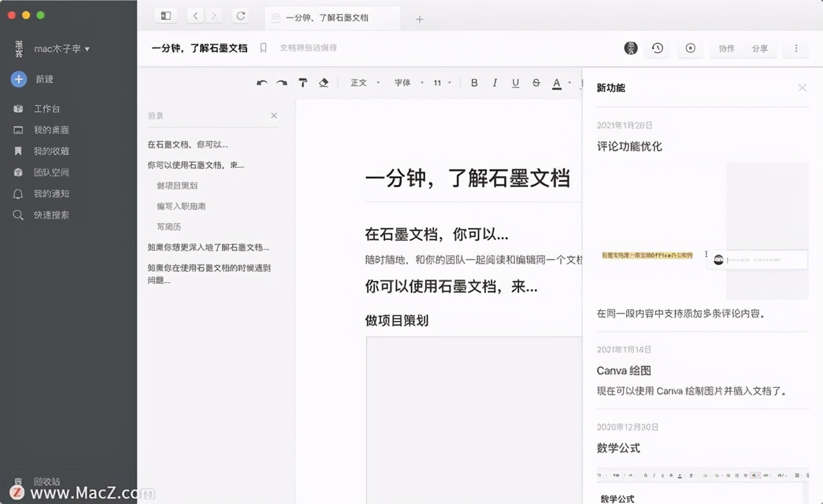The width and height of the screenshot is (823, 504).
Task: Click the 协作 collaboration button
Action: 726,48
